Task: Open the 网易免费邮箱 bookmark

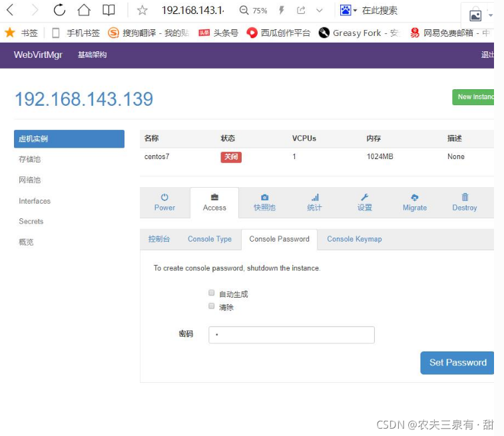Action: pos(449,33)
